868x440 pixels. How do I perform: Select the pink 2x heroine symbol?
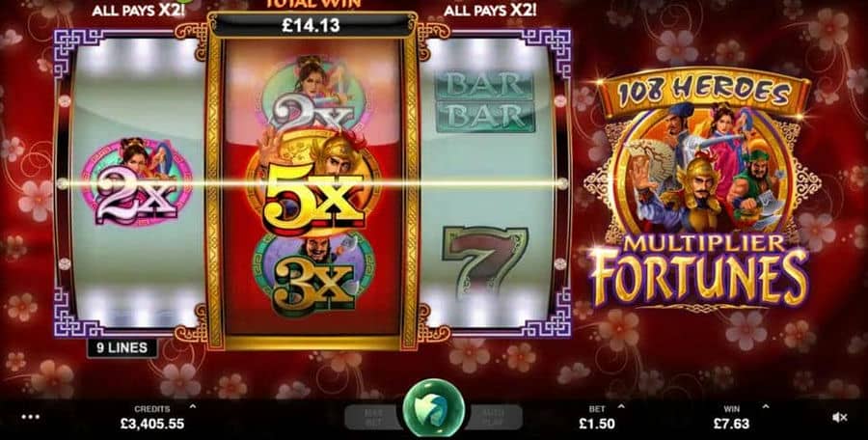pos(137,182)
